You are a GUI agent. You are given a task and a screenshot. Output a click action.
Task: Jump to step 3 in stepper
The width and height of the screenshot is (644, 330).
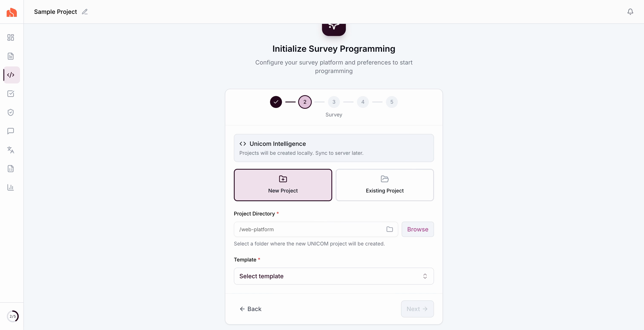point(334,102)
